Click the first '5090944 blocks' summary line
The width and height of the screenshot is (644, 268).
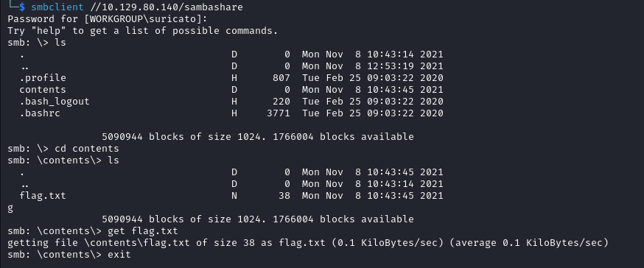coord(257,137)
